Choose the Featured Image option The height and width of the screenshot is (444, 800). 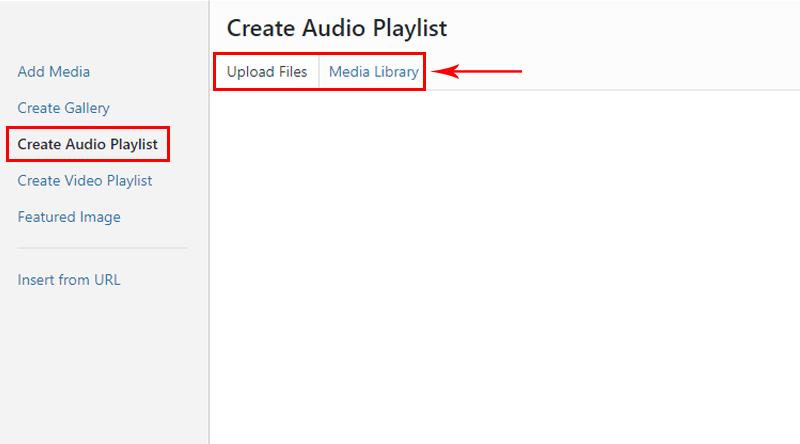pyautogui.click(x=69, y=216)
